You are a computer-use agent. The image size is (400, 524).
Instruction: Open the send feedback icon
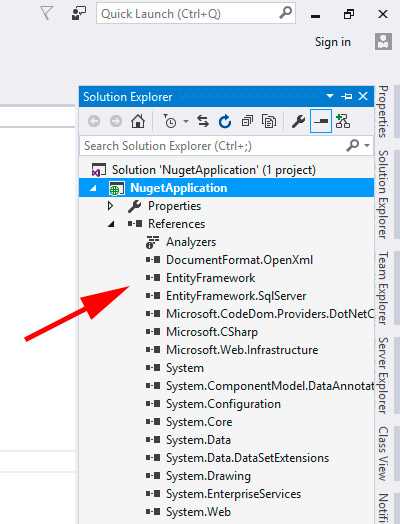click(x=79, y=13)
